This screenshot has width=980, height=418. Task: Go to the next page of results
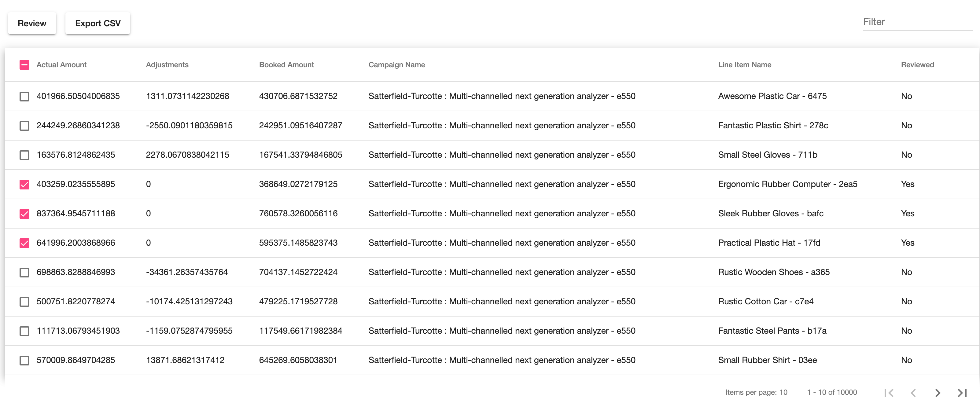pos(938,393)
